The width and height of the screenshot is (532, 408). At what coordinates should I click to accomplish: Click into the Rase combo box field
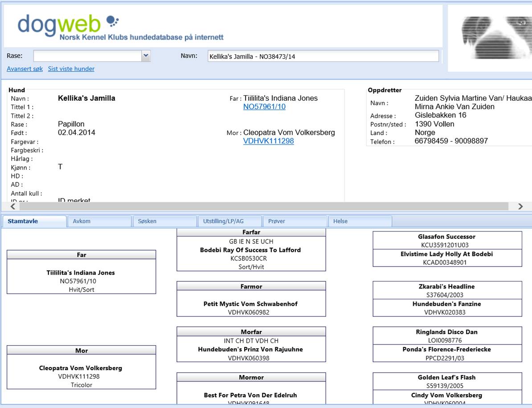click(87, 56)
